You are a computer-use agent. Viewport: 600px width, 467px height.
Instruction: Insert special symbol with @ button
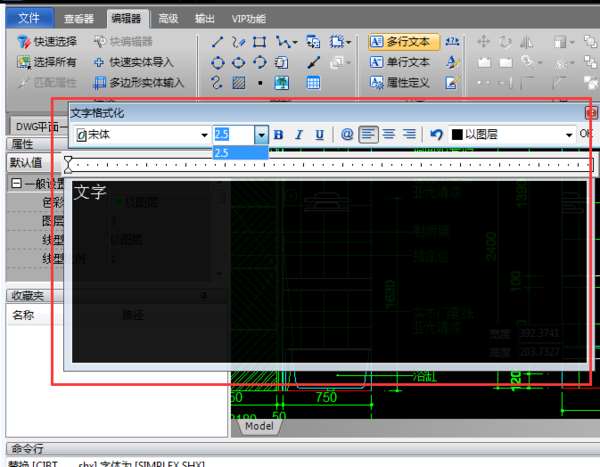pyautogui.click(x=347, y=134)
